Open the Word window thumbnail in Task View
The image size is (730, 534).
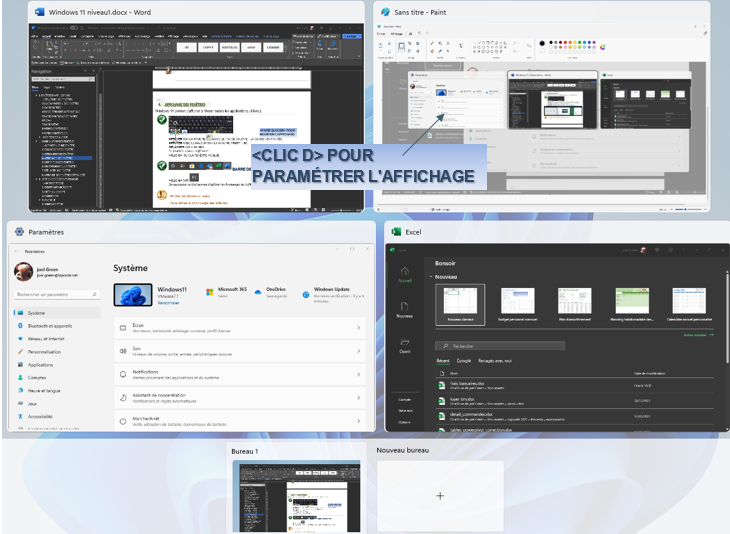click(196, 118)
